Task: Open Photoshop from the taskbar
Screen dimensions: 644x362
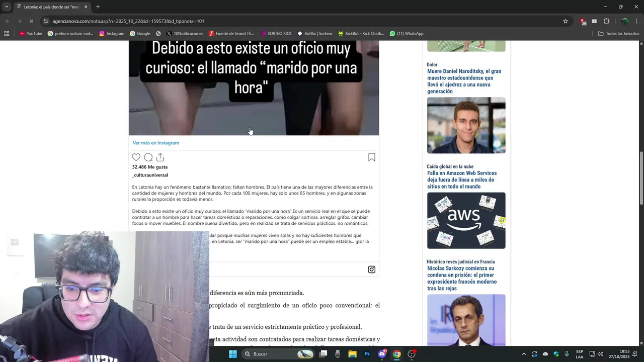Action: (367, 354)
